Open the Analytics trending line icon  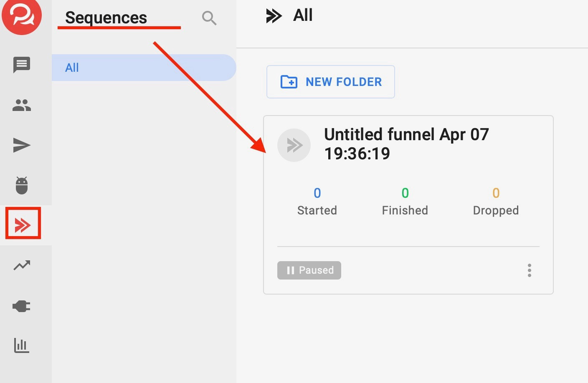coord(22,265)
